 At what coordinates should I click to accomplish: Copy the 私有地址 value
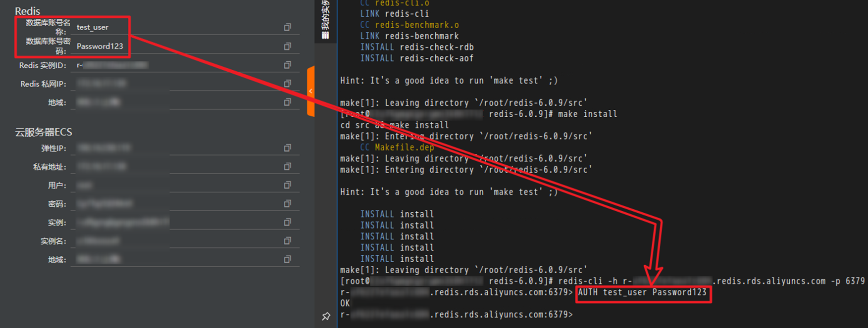coord(287,167)
